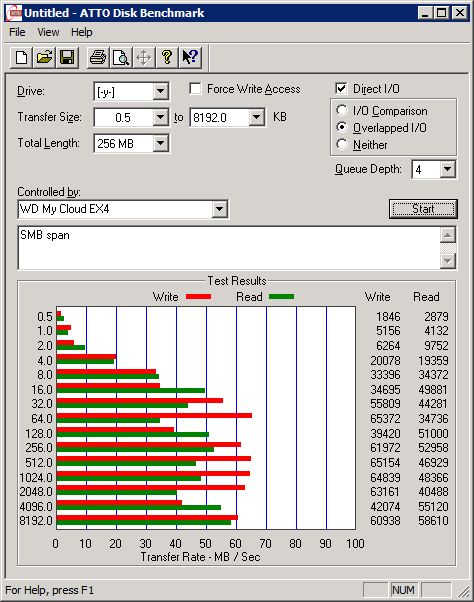Open Print Preview toolbar icon
Image resolution: width=474 pixels, height=602 pixels.
(x=121, y=58)
